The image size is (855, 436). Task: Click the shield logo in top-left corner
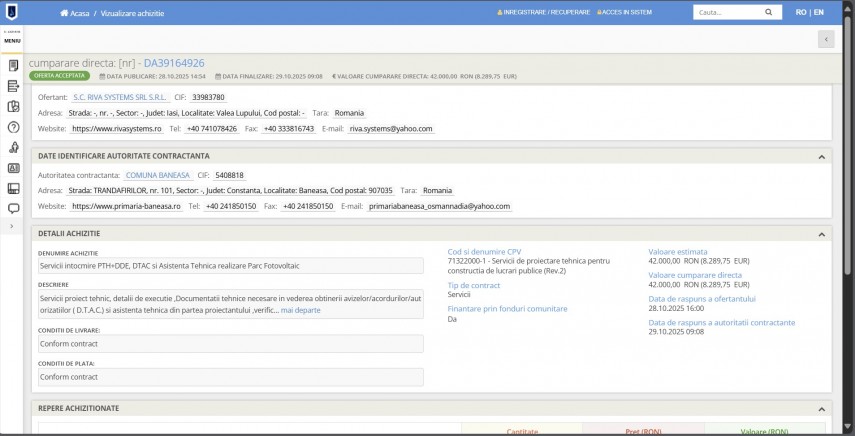[14, 12]
